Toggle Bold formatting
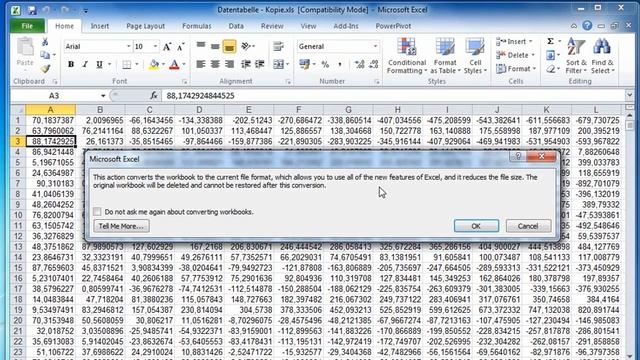The height and width of the screenshot is (360, 640). tap(71, 64)
